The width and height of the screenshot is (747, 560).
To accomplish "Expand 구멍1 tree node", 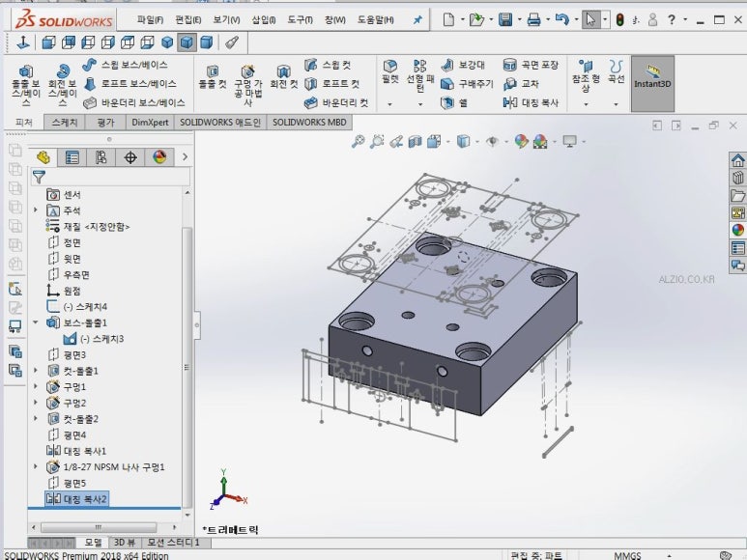I will (36, 386).
